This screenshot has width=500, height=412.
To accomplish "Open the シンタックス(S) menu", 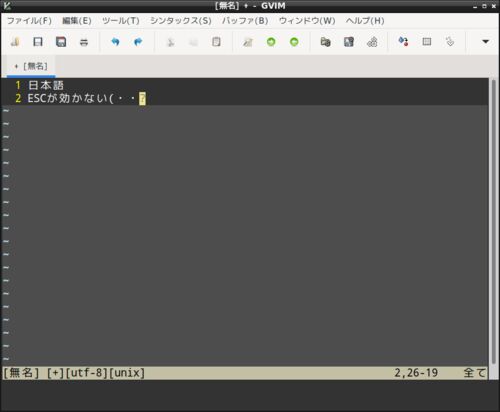I will point(181,21).
